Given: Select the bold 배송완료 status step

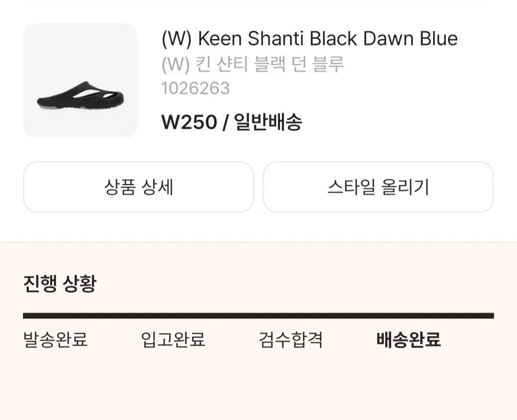Looking at the screenshot, I should (x=408, y=340).
